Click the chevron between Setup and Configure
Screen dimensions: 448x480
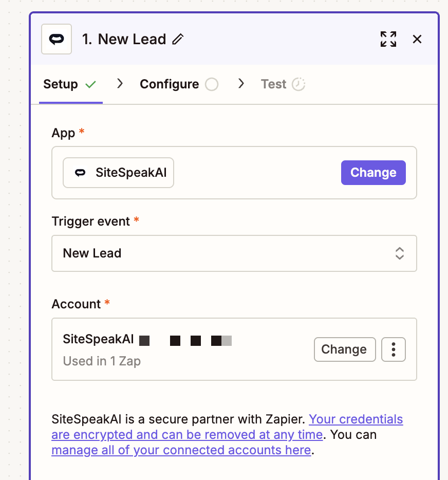point(120,83)
